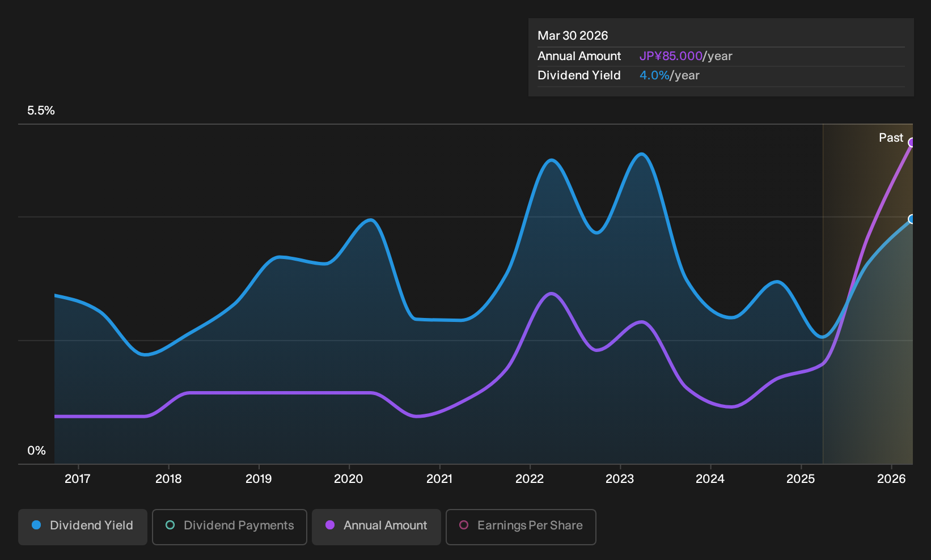Click the 2017 x-axis label
Image resolution: width=931 pixels, height=560 pixels.
pos(78,479)
